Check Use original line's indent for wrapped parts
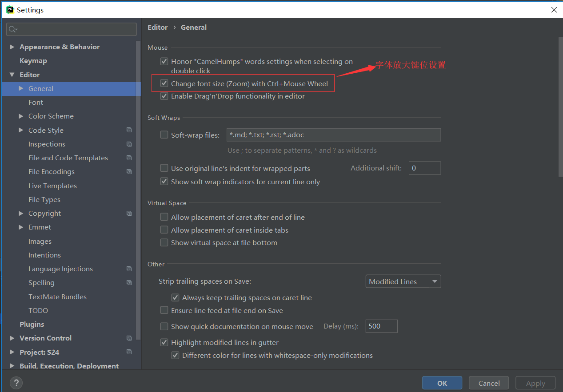Screen dimensions: 563x392 pyautogui.click(x=164, y=168)
